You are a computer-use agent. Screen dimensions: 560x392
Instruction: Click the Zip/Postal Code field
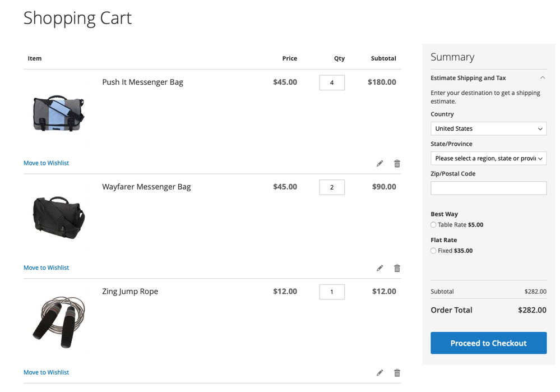[x=488, y=188]
